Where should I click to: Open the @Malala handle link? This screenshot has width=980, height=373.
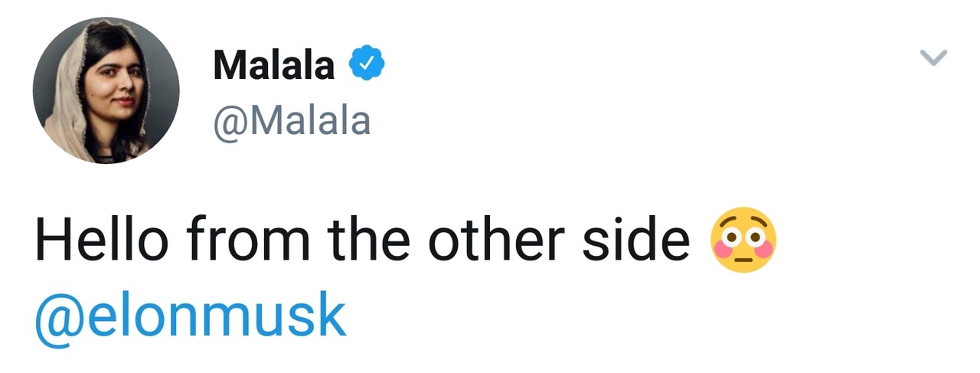[292, 121]
